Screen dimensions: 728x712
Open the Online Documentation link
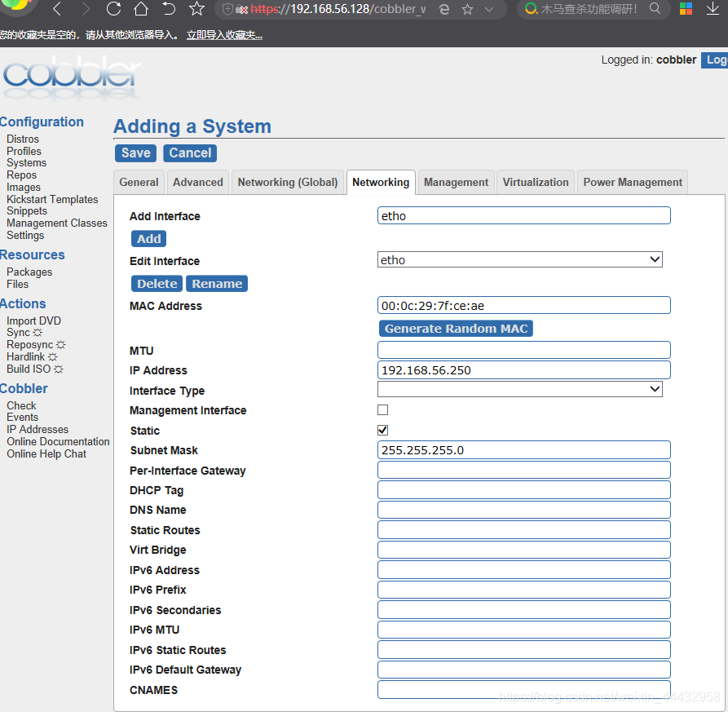pyautogui.click(x=58, y=442)
